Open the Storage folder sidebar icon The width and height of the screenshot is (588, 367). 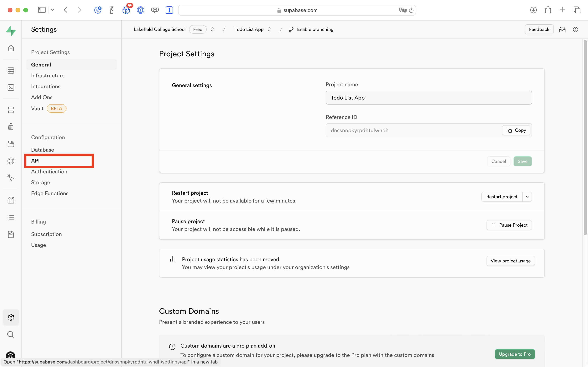(11, 144)
